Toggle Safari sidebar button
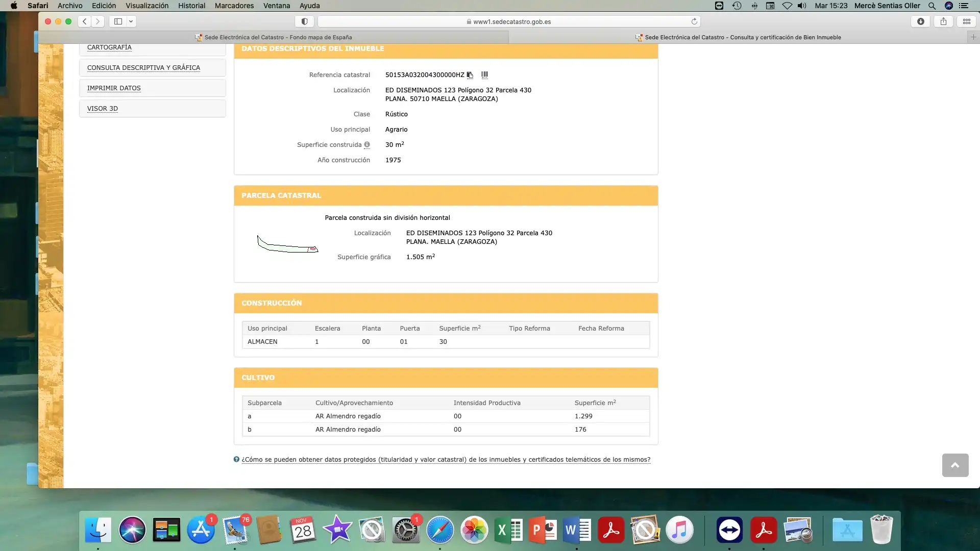Image resolution: width=980 pixels, height=551 pixels. pyautogui.click(x=118, y=21)
